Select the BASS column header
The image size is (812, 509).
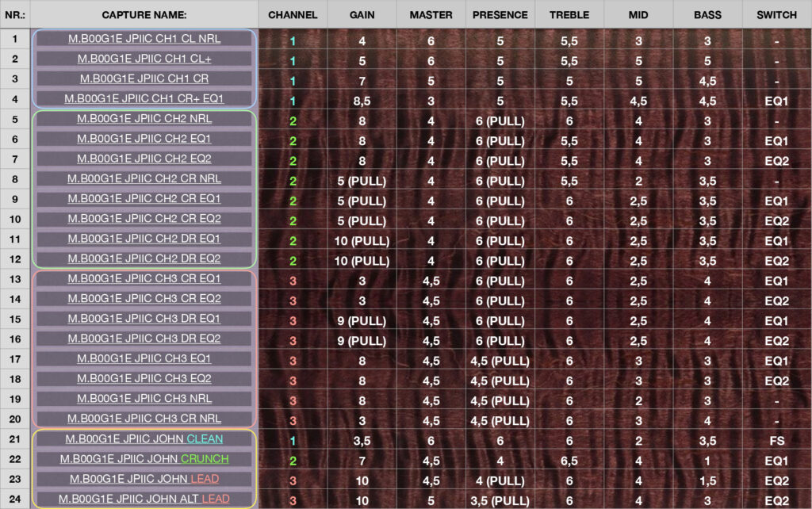(x=707, y=15)
